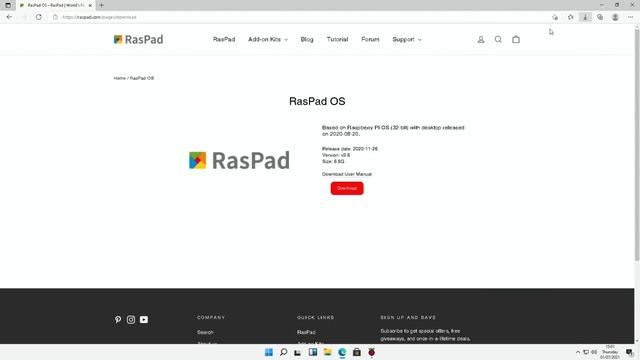Image resolution: width=640 pixels, height=360 pixels.
Task: Open File Explorer from the taskbar
Action: 327,352
